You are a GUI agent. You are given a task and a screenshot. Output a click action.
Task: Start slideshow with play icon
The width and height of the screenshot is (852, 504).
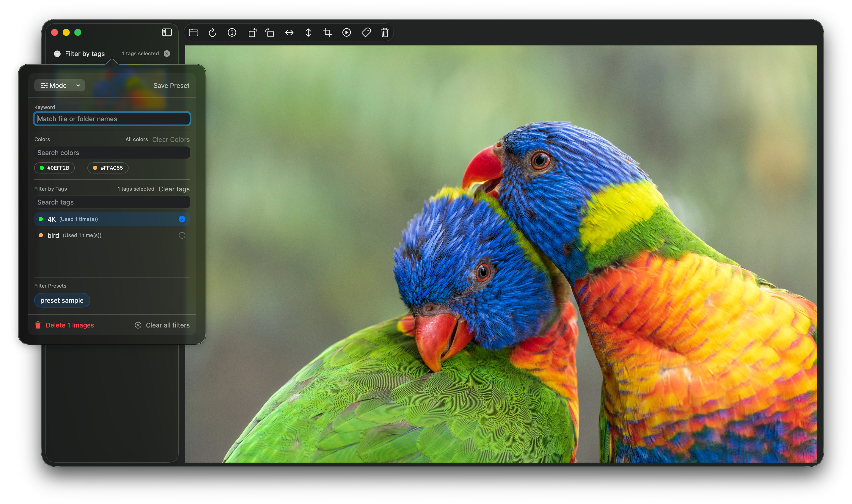(x=346, y=33)
